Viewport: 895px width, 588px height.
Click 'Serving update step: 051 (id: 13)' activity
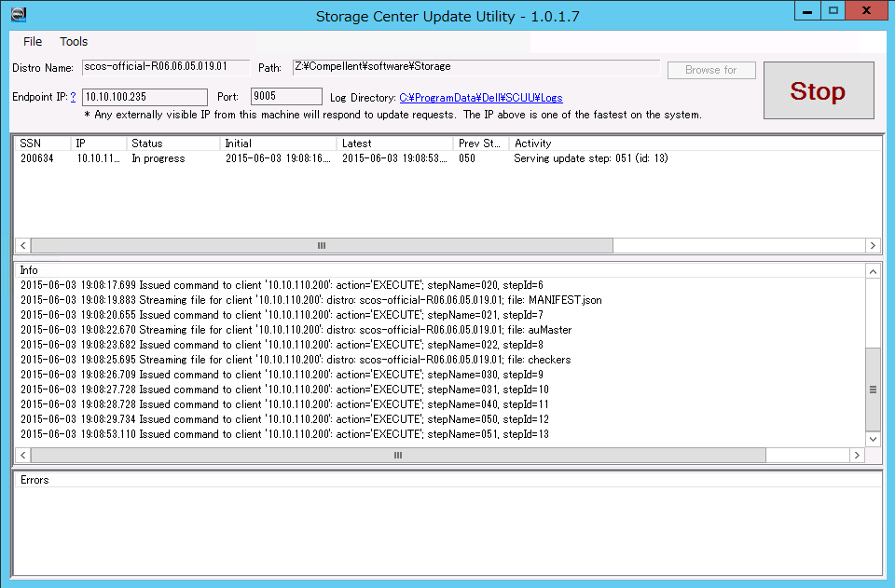click(x=591, y=158)
